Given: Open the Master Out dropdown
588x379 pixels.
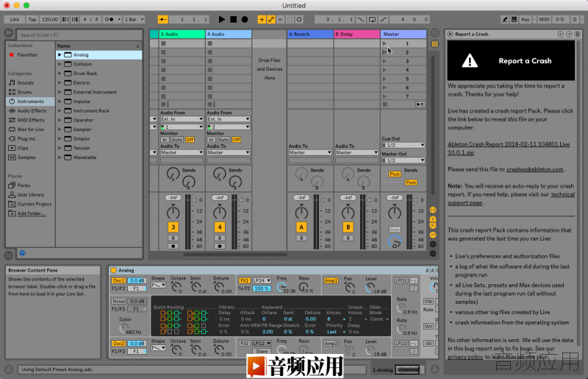Looking at the screenshot, I should click(403, 160).
